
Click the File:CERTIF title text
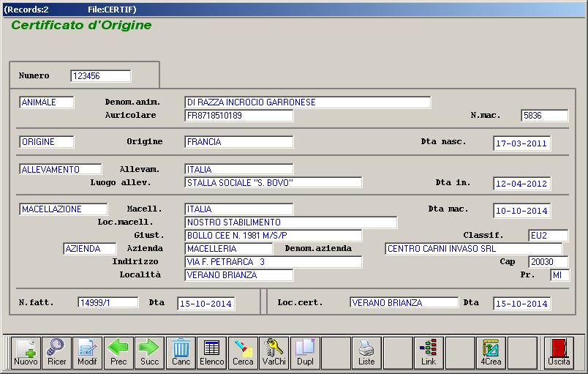pyautogui.click(x=112, y=10)
